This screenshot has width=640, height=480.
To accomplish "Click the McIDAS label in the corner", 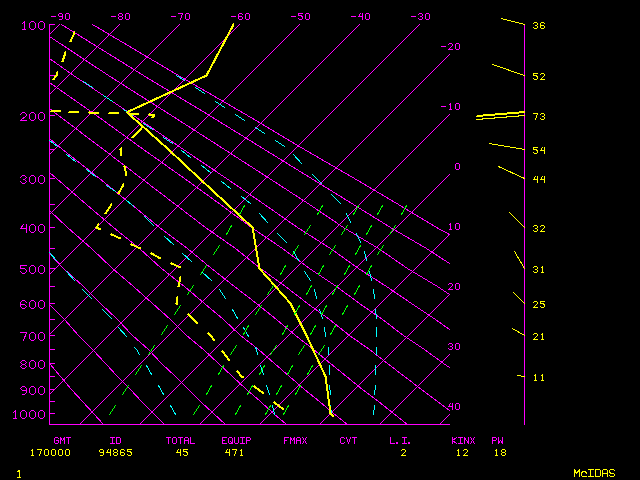I will tap(593, 472).
